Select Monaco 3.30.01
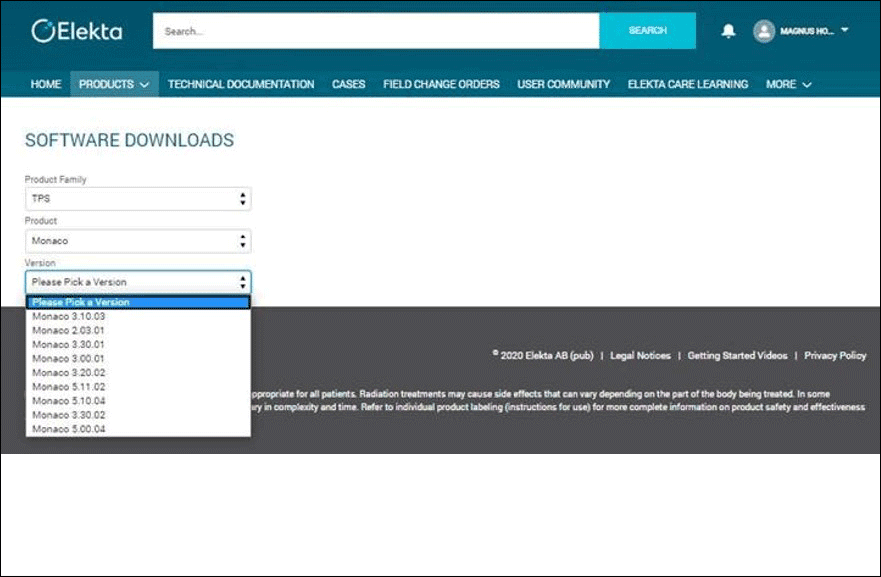The image size is (881, 577). pyautogui.click(x=138, y=344)
